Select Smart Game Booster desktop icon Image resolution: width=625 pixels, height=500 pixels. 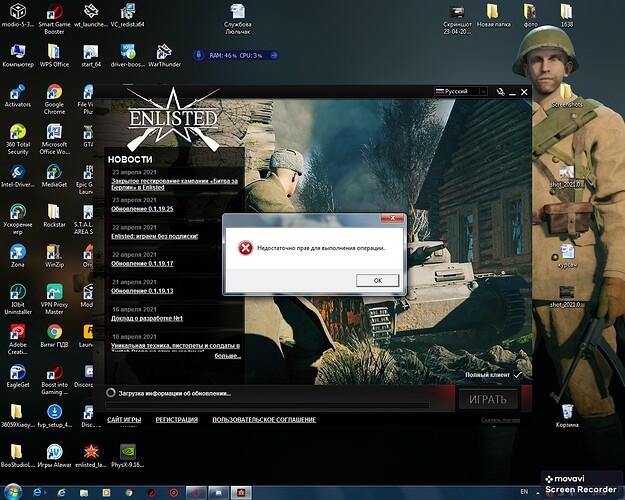point(54,18)
